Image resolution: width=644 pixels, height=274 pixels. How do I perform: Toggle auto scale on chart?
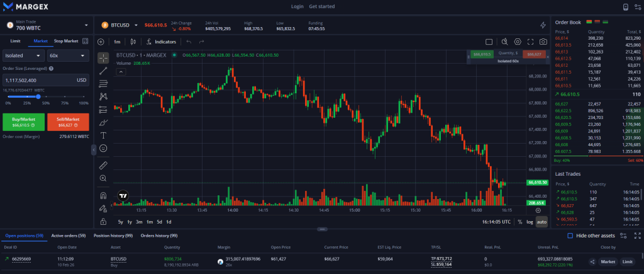click(x=541, y=222)
